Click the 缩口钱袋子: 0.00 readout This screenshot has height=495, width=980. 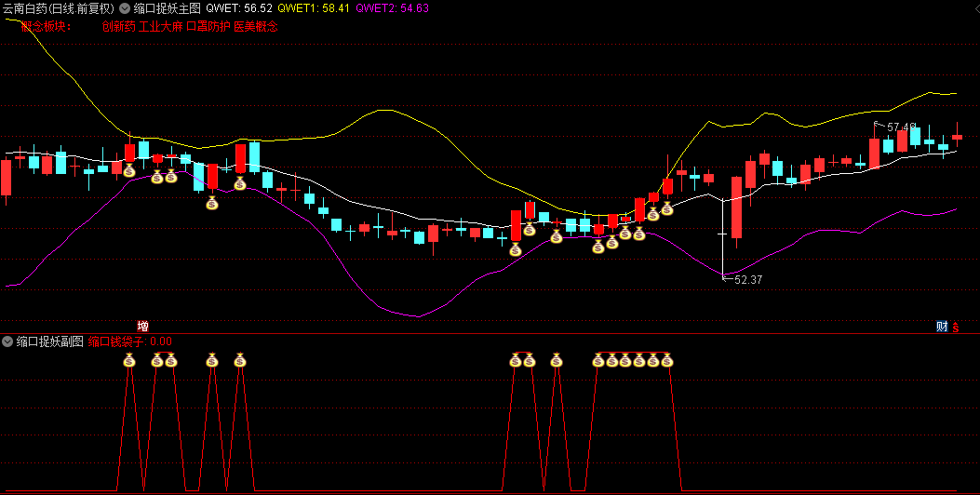coord(130,341)
